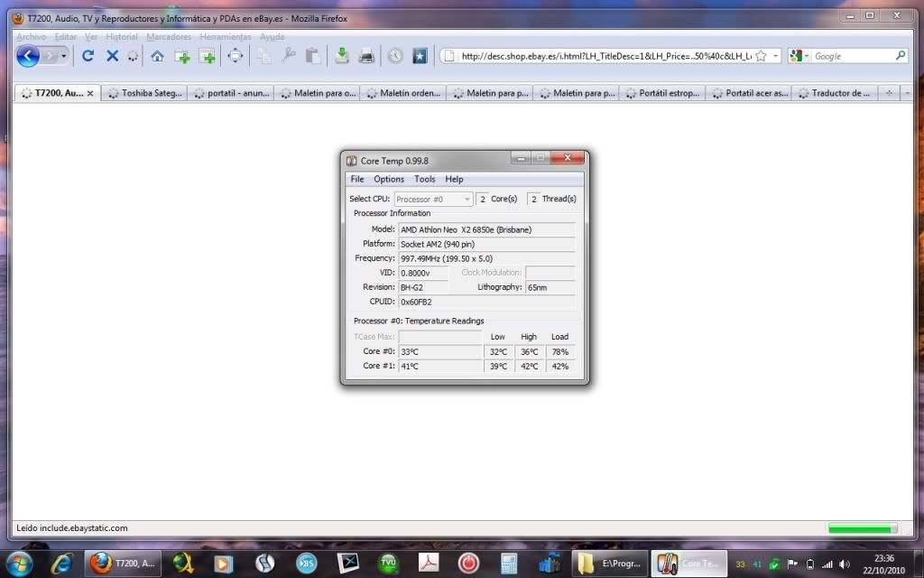924x578 pixels.
Task: Open Core Temp Options menu
Action: [x=389, y=179]
